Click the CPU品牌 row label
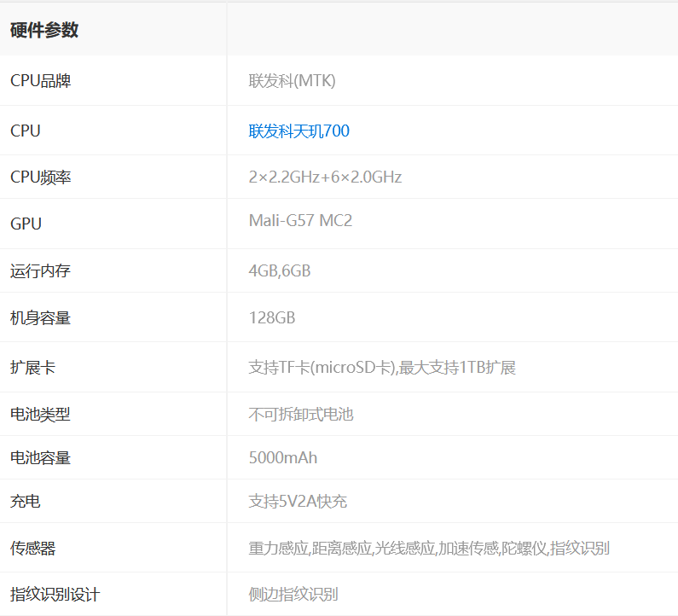Image resolution: width=678 pixels, height=616 pixels. pyautogui.click(x=41, y=81)
